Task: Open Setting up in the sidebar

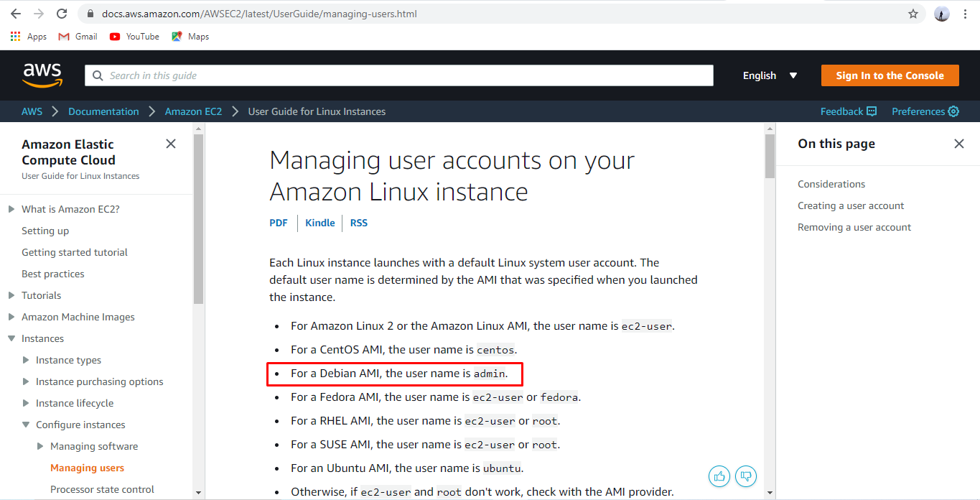Action: [x=45, y=231]
